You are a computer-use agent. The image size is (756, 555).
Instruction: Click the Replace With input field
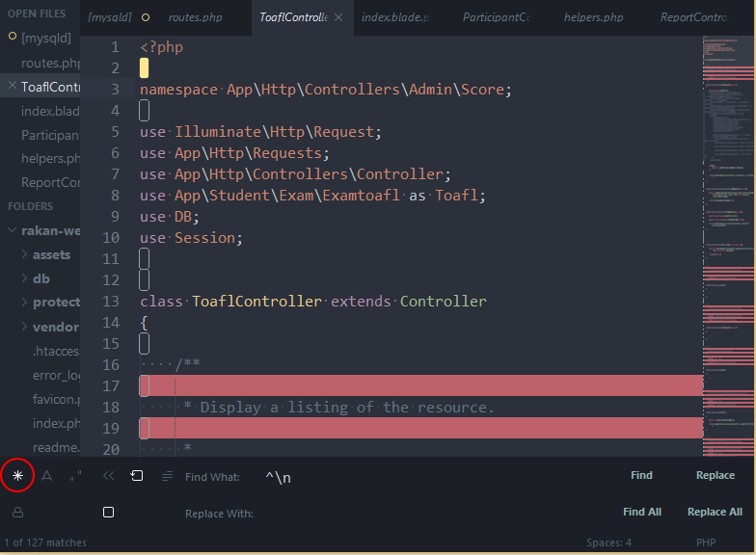(434, 514)
